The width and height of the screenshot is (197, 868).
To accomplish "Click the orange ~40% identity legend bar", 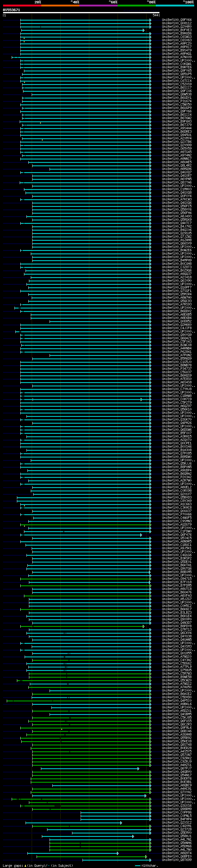I will tap(60, 6).
